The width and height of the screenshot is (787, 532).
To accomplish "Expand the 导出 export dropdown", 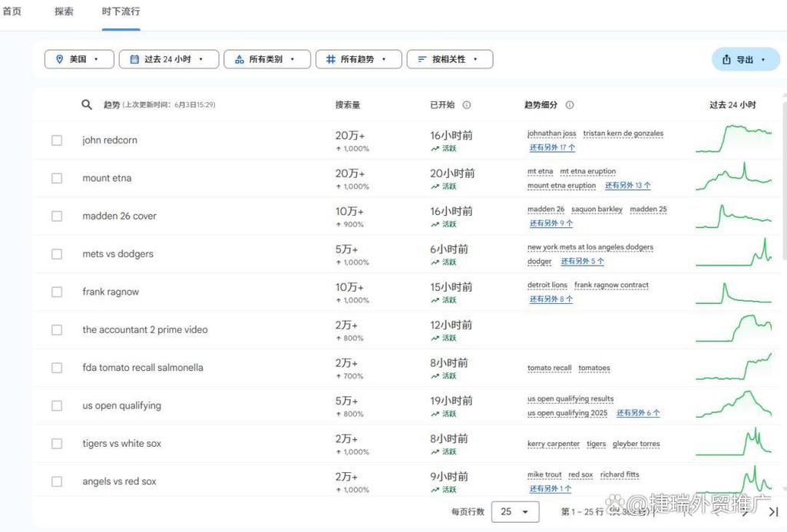I will pos(746,60).
